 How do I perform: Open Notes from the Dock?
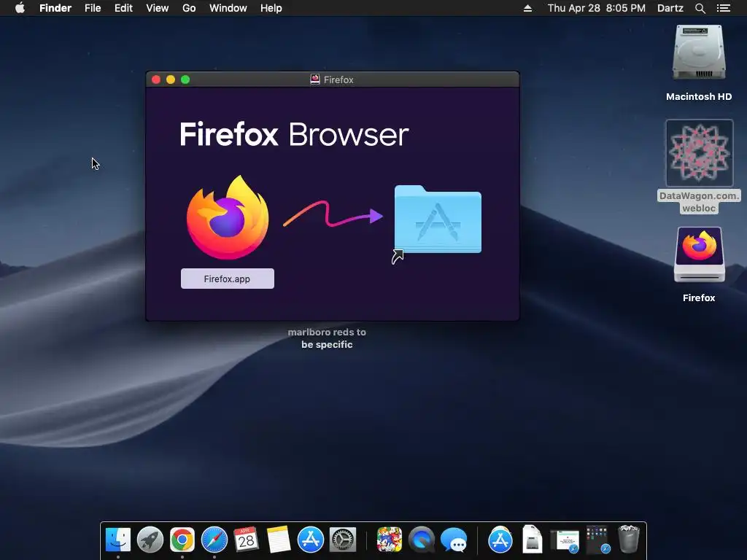[278, 540]
